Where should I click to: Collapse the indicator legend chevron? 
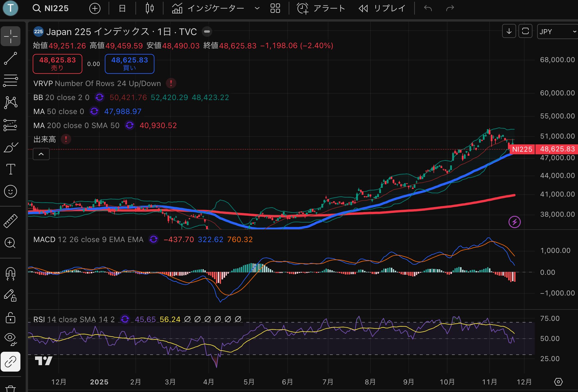click(x=41, y=154)
